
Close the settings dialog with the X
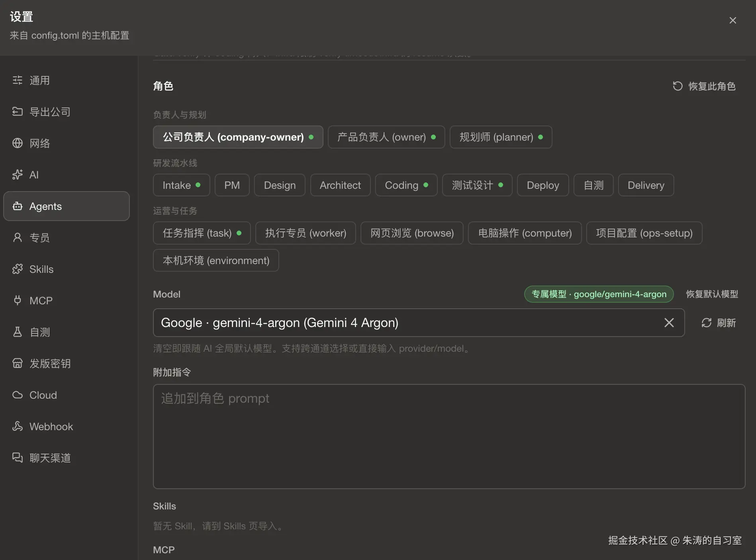(732, 20)
